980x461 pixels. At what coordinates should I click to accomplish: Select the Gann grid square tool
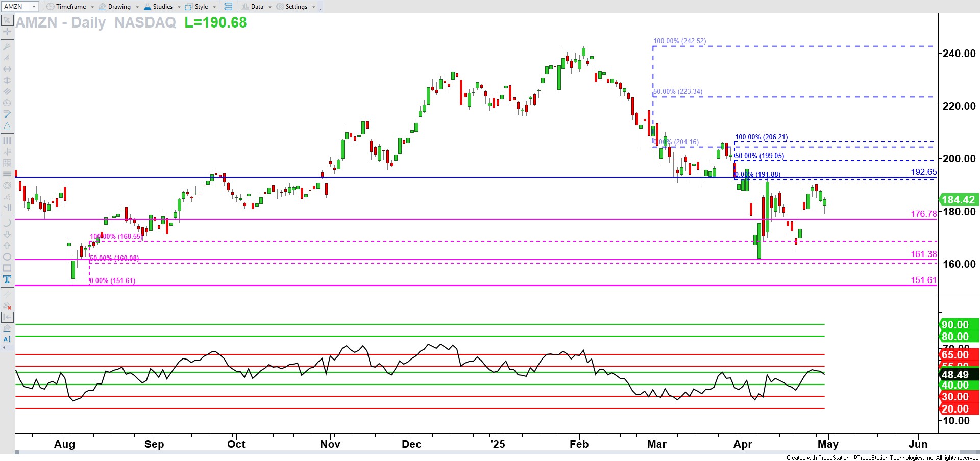click(x=7, y=163)
